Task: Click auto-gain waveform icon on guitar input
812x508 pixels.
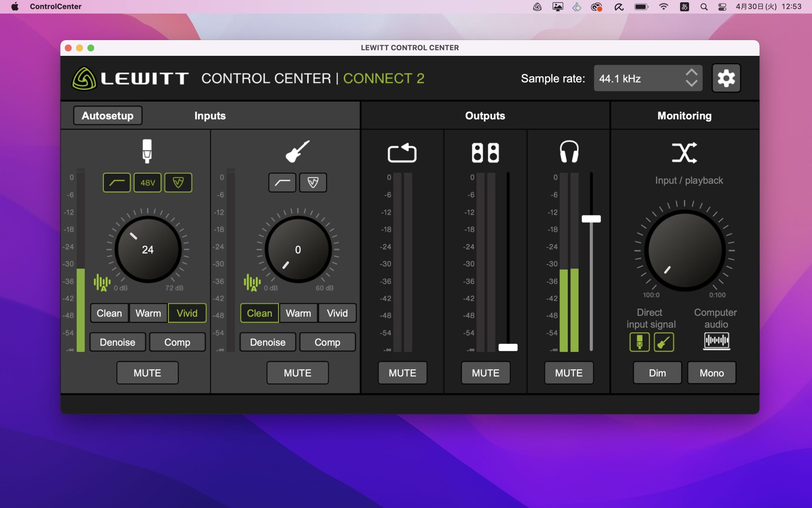Action: coord(252,283)
